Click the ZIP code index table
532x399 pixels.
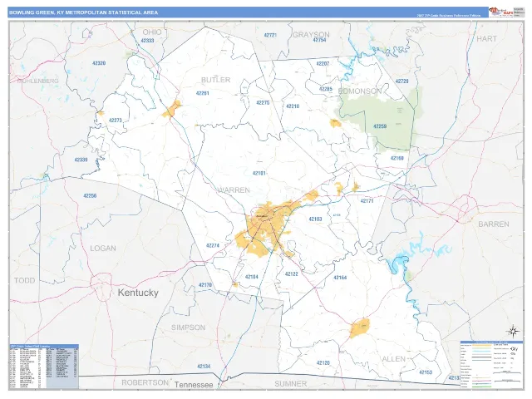coord(44,367)
